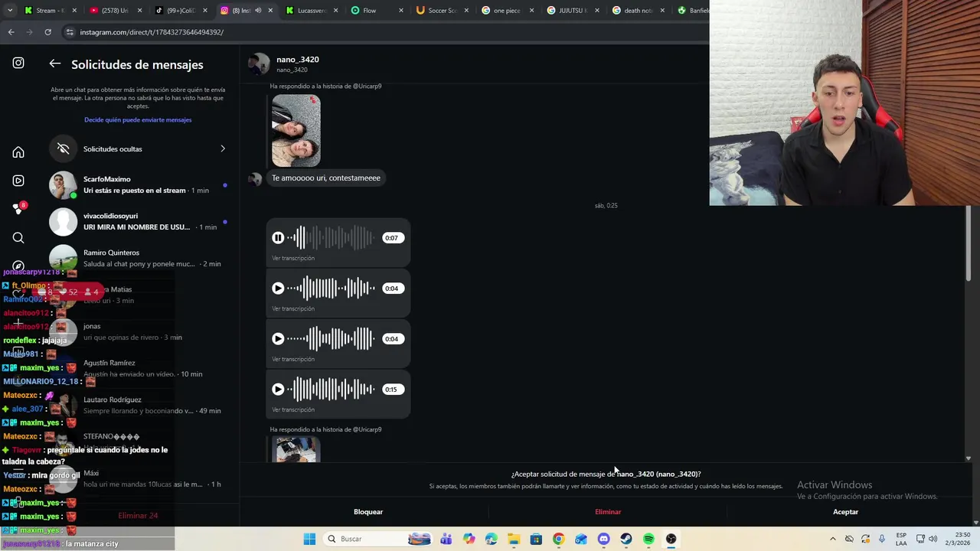Open Lautaro Rodríguez message request

pyautogui.click(x=139, y=405)
